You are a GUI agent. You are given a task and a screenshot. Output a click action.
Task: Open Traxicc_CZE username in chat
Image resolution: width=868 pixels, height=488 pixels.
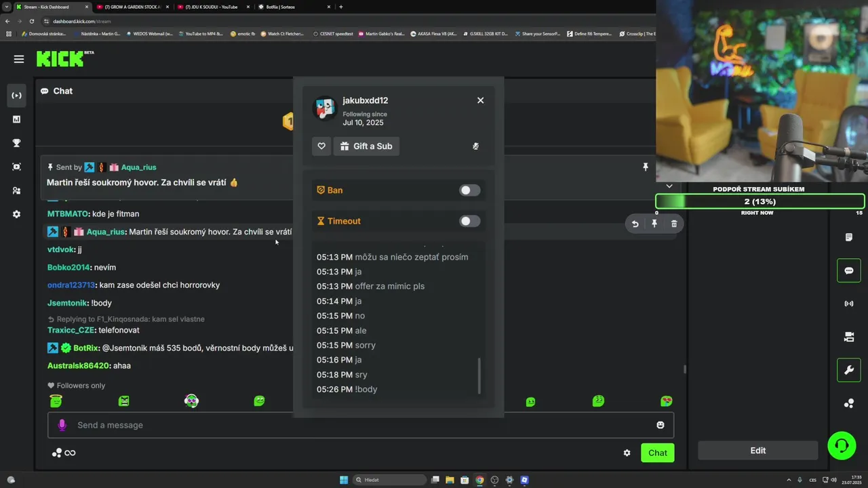pos(71,330)
